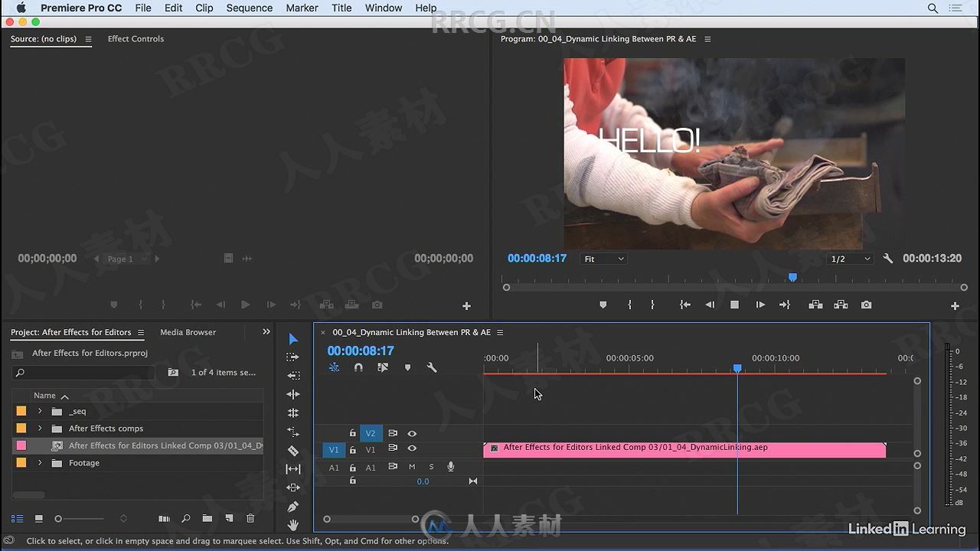The height and width of the screenshot is (551, 980).
Task: Expand the _seq bin
Action: click(x=40, y=412)
